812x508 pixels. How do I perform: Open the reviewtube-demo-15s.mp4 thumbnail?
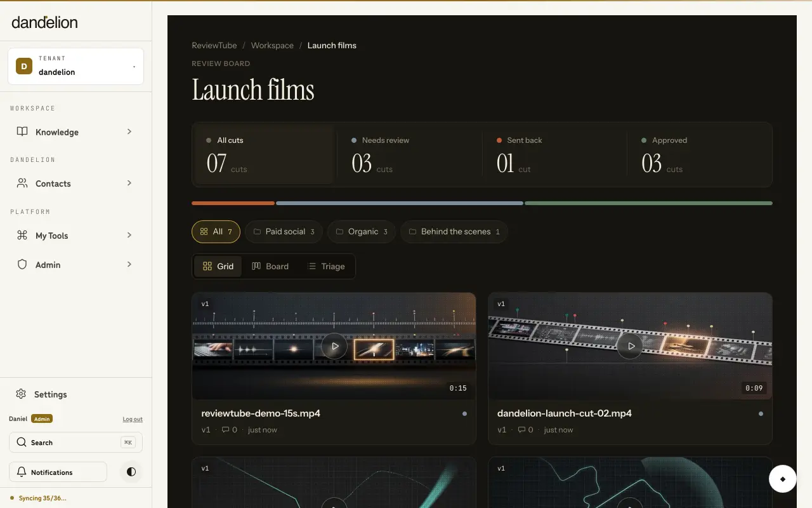click(x=334, y=346)
